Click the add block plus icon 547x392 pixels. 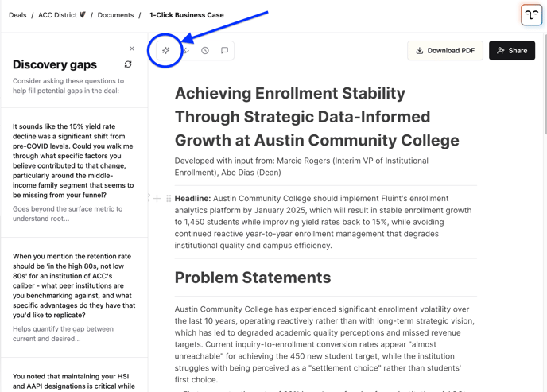157,198
